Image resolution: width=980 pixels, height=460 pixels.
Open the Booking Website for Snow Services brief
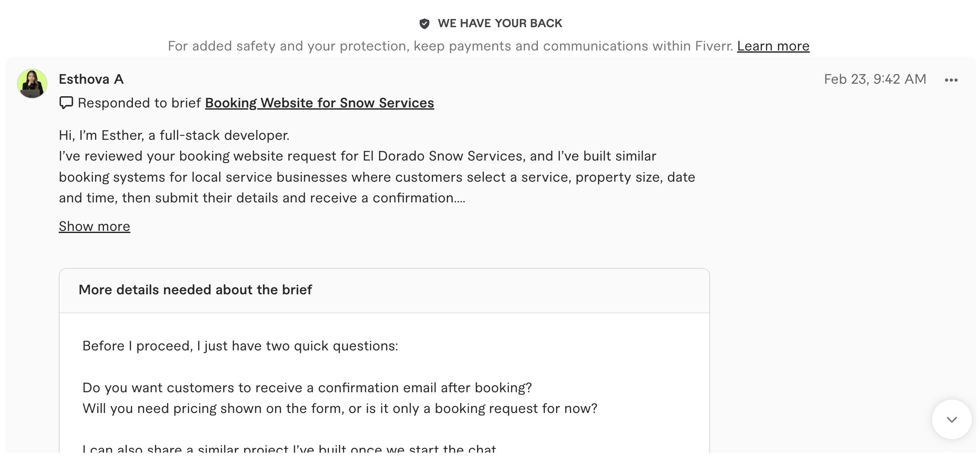[x=319, y=103]
